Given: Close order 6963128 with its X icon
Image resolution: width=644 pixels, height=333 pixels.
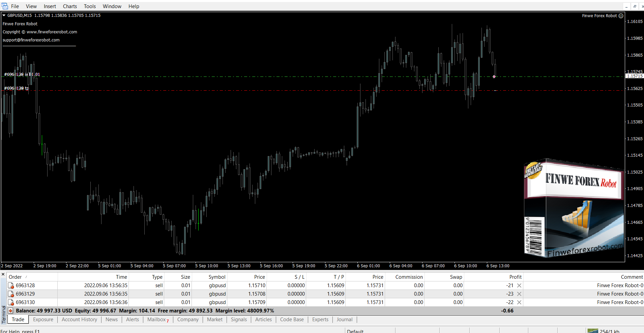Looking at the screenshot, I should coord(519,285).
